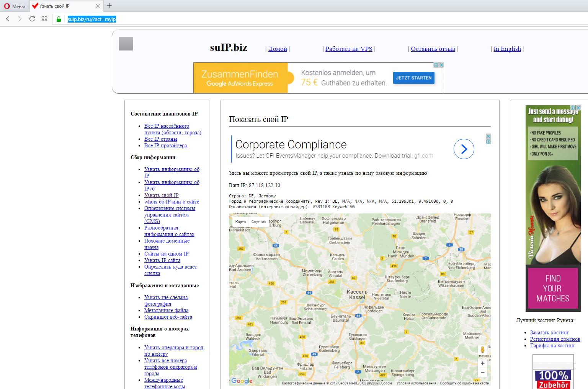
Task: Select the IP address 87.118.122.30 text
Action: pos(264,185)
